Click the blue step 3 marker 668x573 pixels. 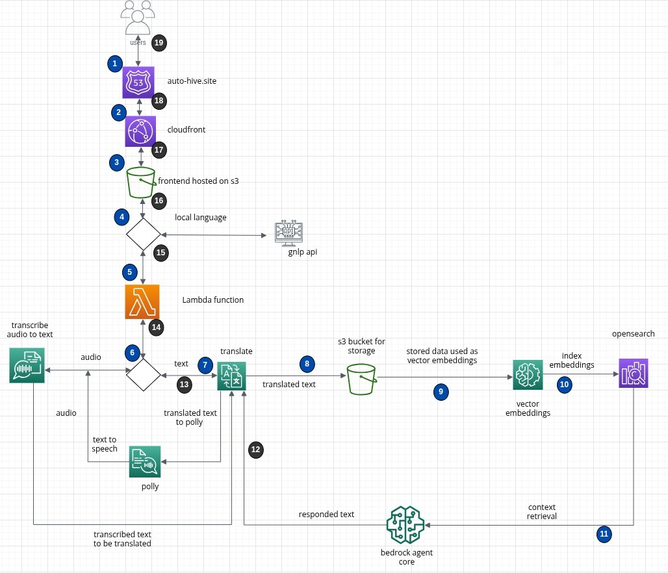pyautogui.click(x=117, y=163)
